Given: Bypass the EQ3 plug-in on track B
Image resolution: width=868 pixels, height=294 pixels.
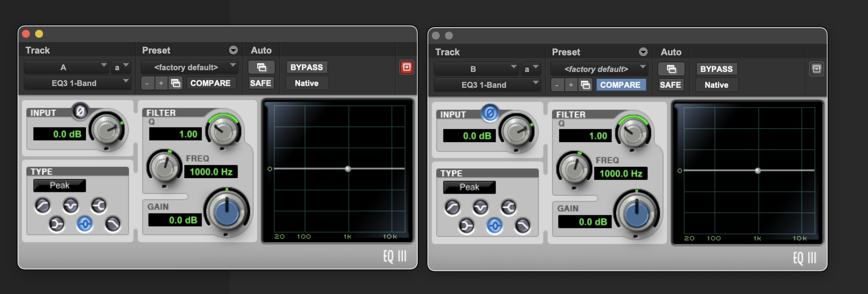Looking at the screenshot, I should point(717,69).
